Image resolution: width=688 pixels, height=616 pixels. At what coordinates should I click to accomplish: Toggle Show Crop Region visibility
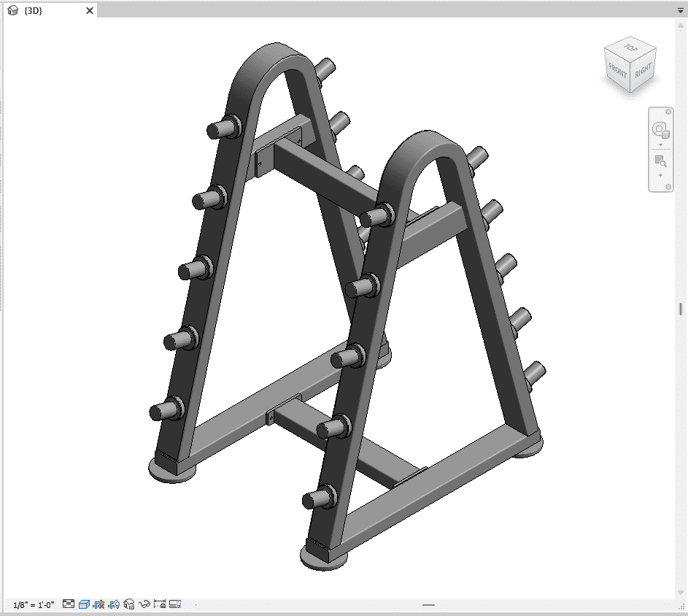[114, 604]
